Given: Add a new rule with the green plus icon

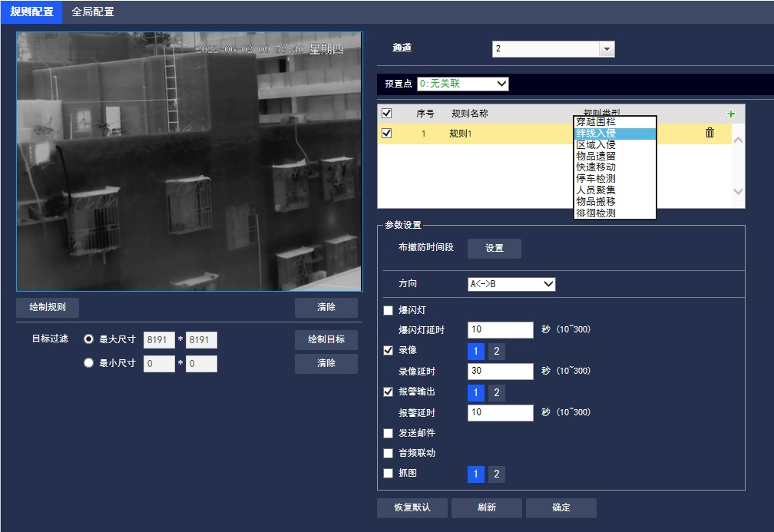Looking at the screenshot, I should pyautogui.click(x=731, y=113).
